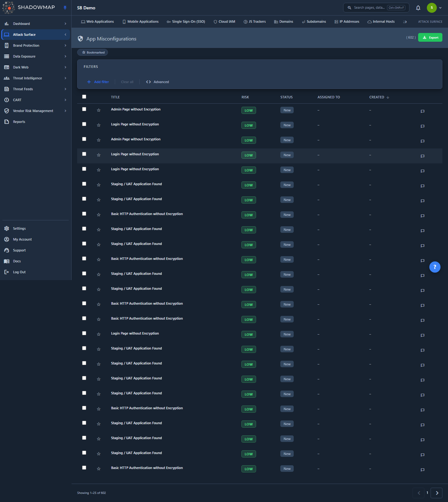Switch to the Mobile Applications tab

(x=141, y=22)
